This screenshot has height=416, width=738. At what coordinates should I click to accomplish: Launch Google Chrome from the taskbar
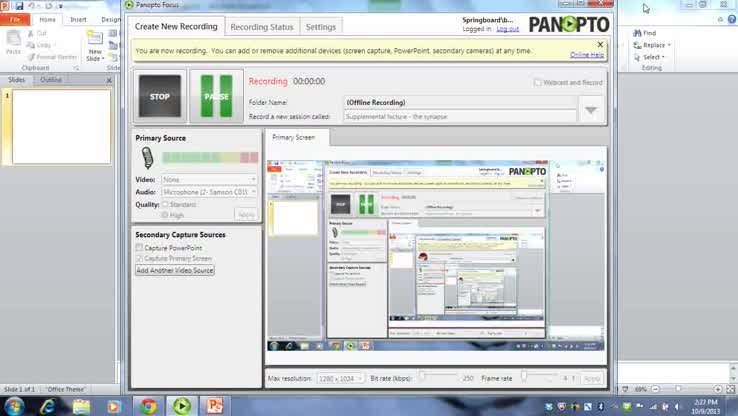148,405
